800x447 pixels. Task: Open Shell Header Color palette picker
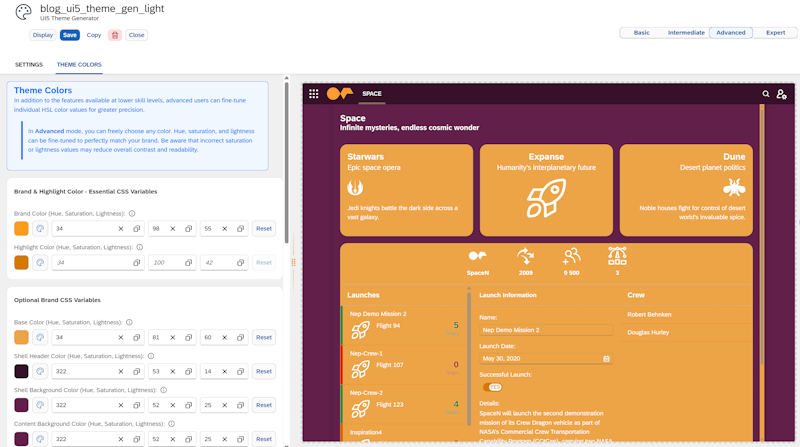[40, 371]
